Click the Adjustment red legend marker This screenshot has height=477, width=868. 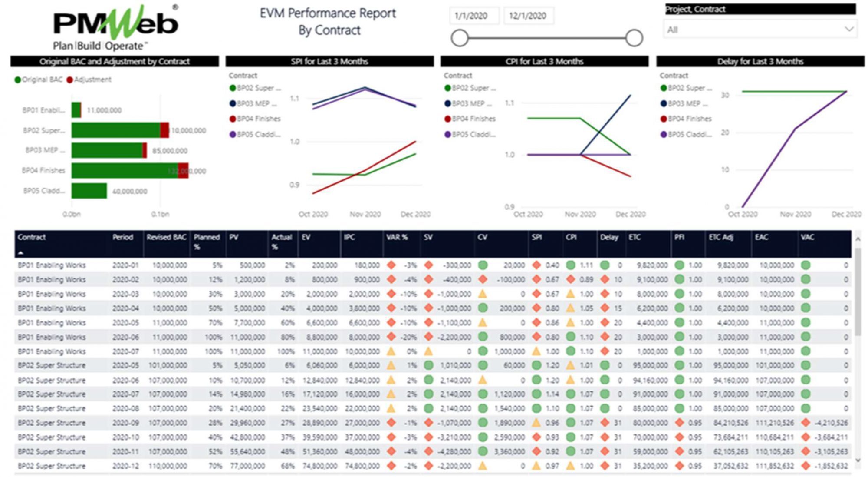pos(69,79)
